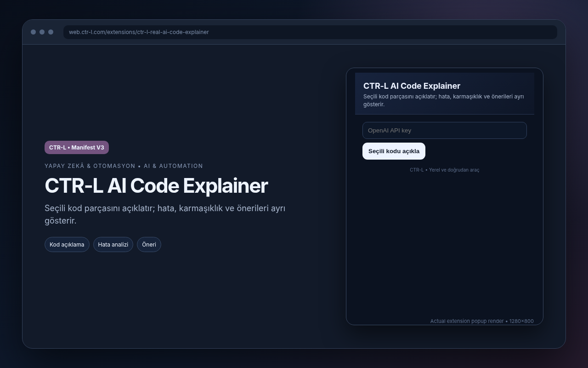The image size is (588, 368).
Task: Select the "Öneri" tag chip
Action: [149, 244]
